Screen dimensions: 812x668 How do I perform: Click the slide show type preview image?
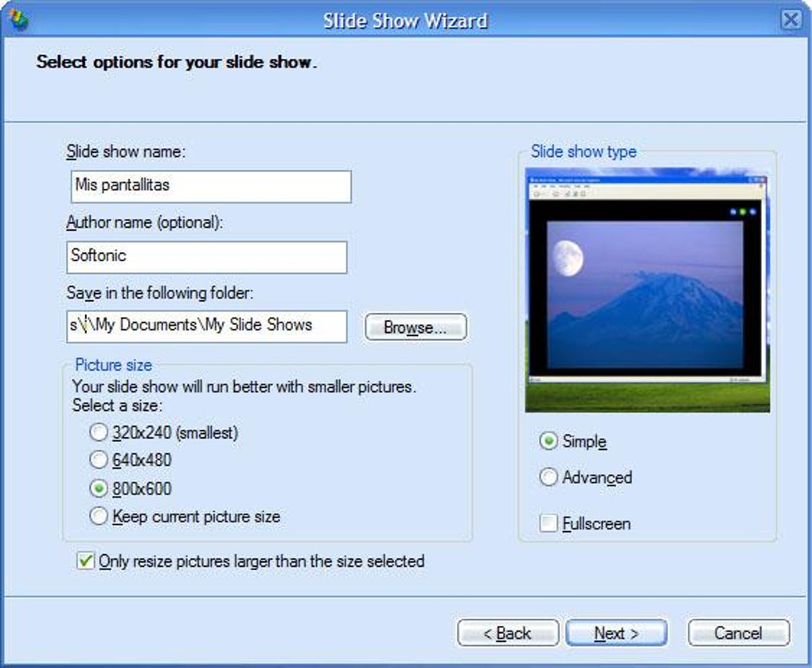(647, 290)
